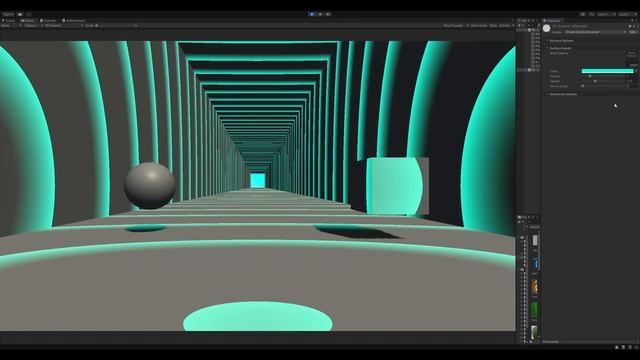640x360 pixels.
Task: Adjust the Game view Scale slider
Action: (x=116, y=25)
